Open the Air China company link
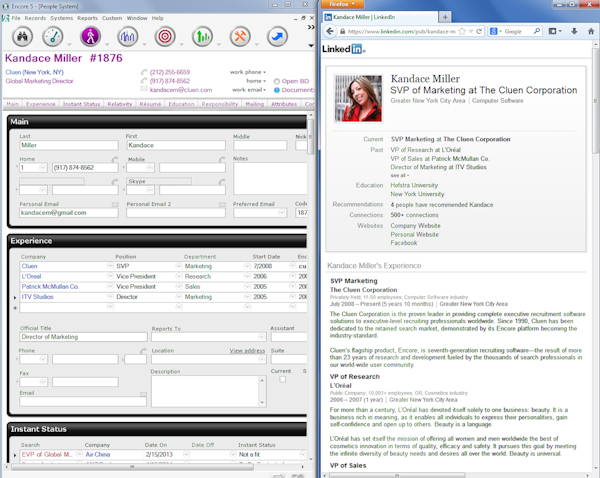Image resolution: width=600 pixels, height=478 pixels. click(x=98, y=454)
